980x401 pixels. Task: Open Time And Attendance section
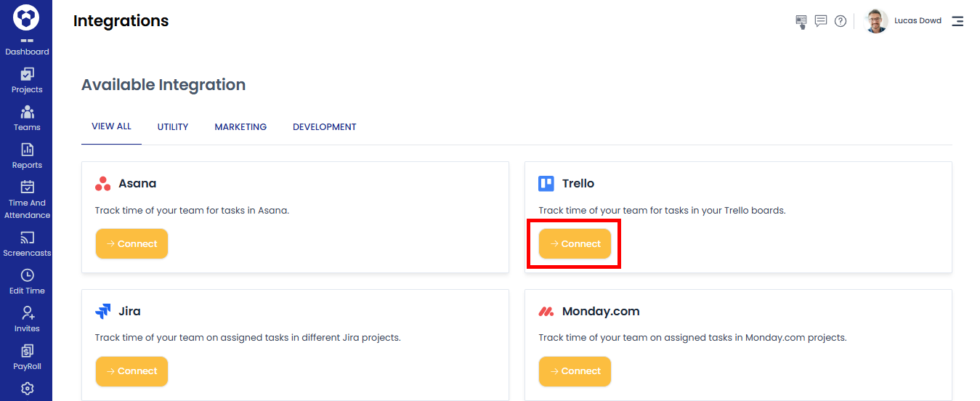(x=27, y=200)
